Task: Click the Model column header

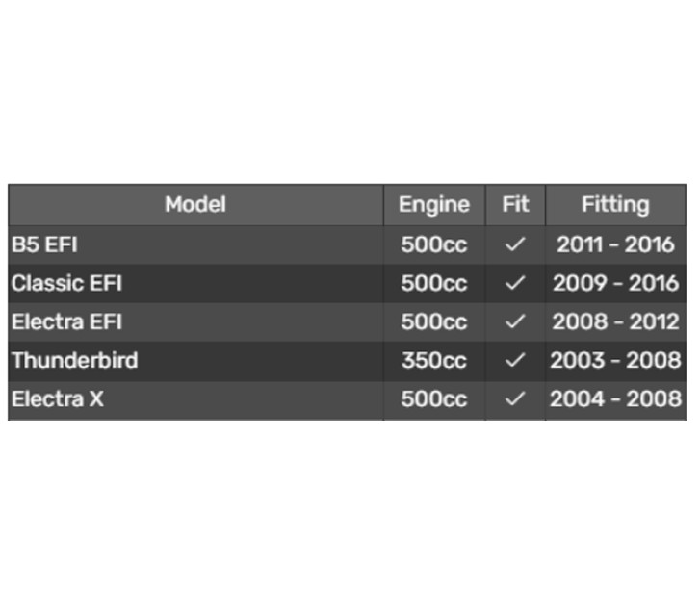Action: (x=195, y=204)
